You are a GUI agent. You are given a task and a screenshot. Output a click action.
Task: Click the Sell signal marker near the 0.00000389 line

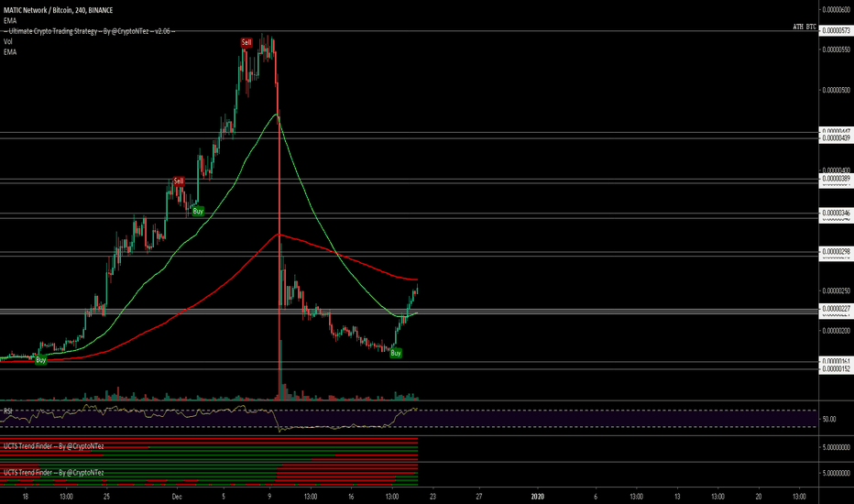pyautogui.click(x=179, y=181)
